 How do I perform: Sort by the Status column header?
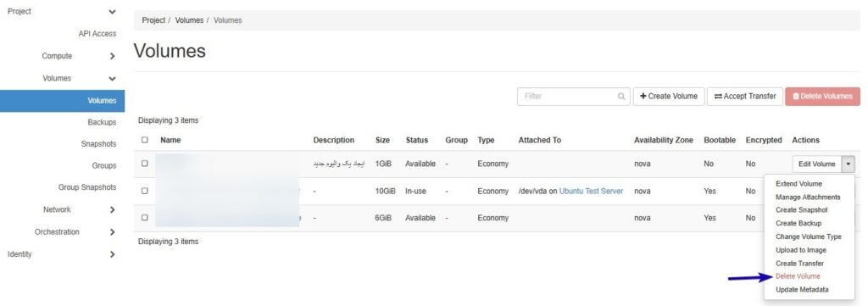click(417, 140)
